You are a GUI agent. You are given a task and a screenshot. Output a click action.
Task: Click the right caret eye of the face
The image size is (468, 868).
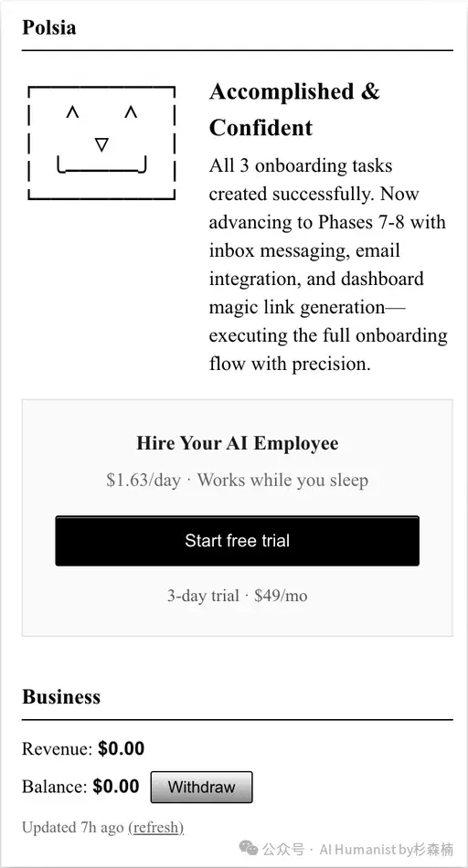click(131, 113)
